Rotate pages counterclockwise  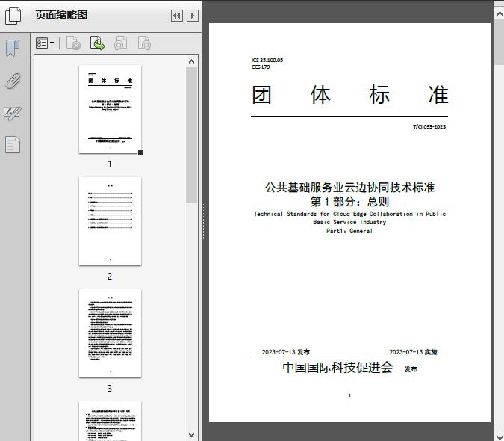121,44
